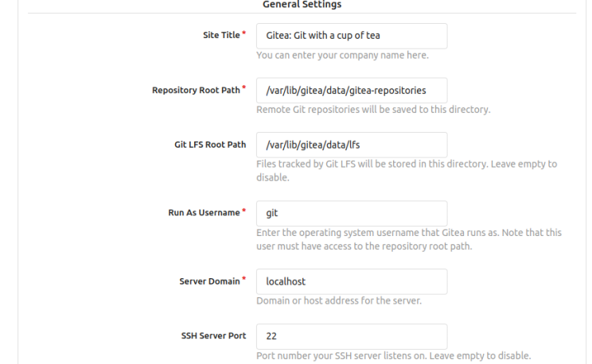
Task: Click the company name hint under Site Title
Action: [343, 56]
